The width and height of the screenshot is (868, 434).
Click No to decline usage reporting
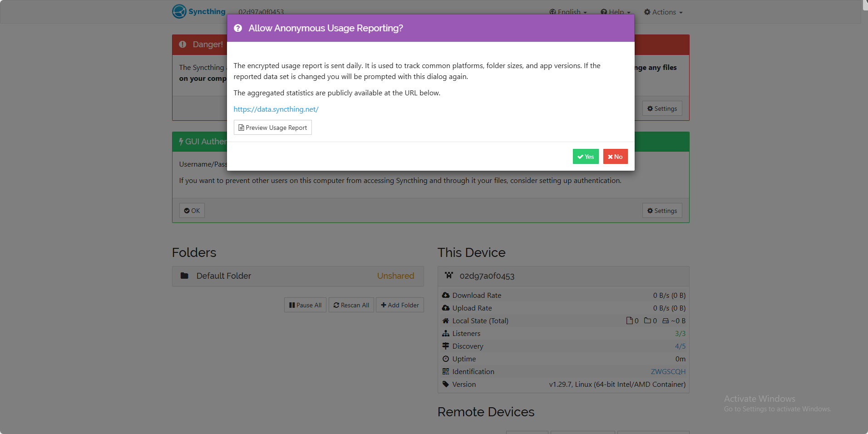(x=615, y=157)
